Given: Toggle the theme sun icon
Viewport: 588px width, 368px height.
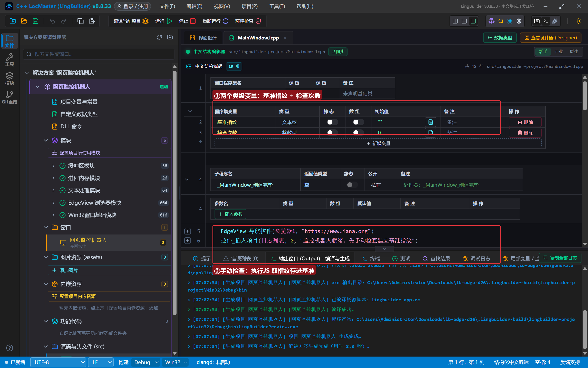Looking at the screenshot, I should coord(579,21).
